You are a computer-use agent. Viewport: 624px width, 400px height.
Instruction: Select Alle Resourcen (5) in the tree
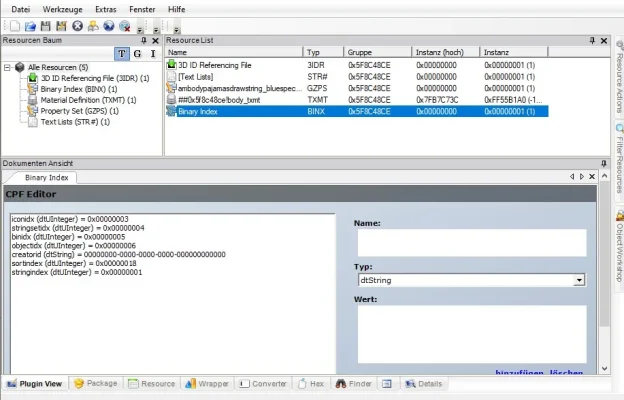pyautogui.click(x=58, y=68)
